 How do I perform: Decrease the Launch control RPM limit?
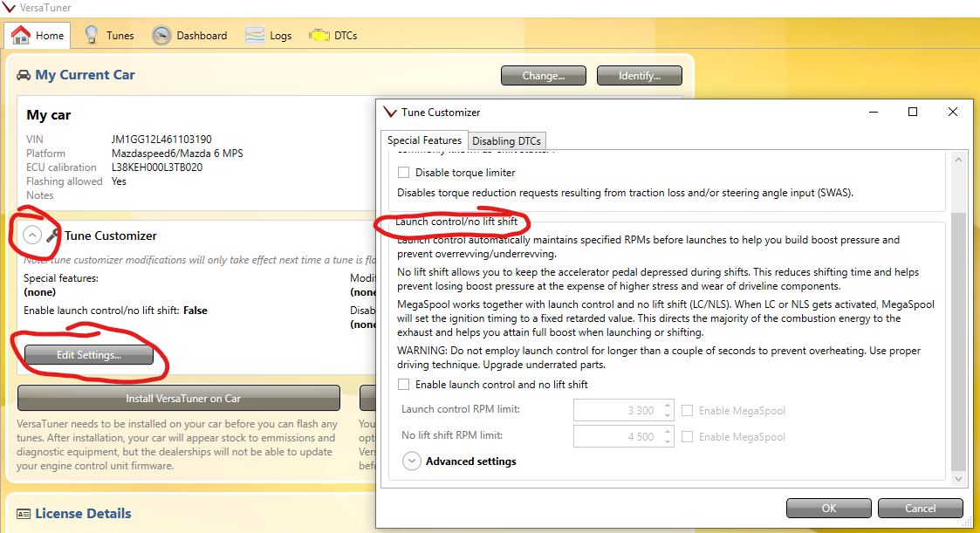click(668, 416)
